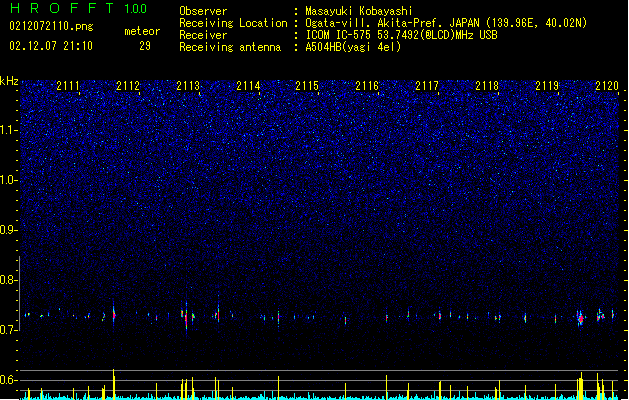Click the 0.9 kHz axis label
The height and width of the screenshot is (400, 629).
[x=8, y=230]
